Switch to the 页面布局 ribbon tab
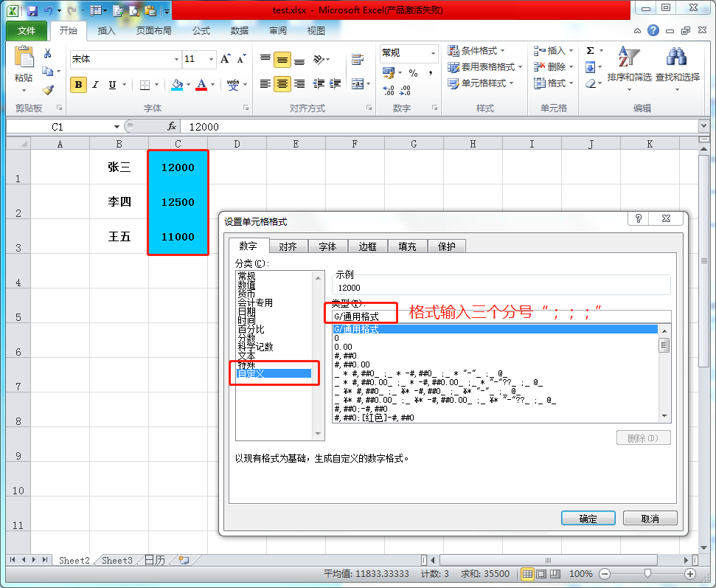Image resolution: width=716 pixels, height=588 pixels. pyautogui.click(x=154, y=30)
